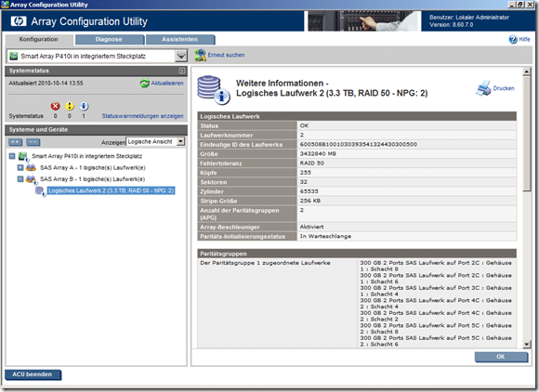Switch to the Diagnose tab

[109, 40]
